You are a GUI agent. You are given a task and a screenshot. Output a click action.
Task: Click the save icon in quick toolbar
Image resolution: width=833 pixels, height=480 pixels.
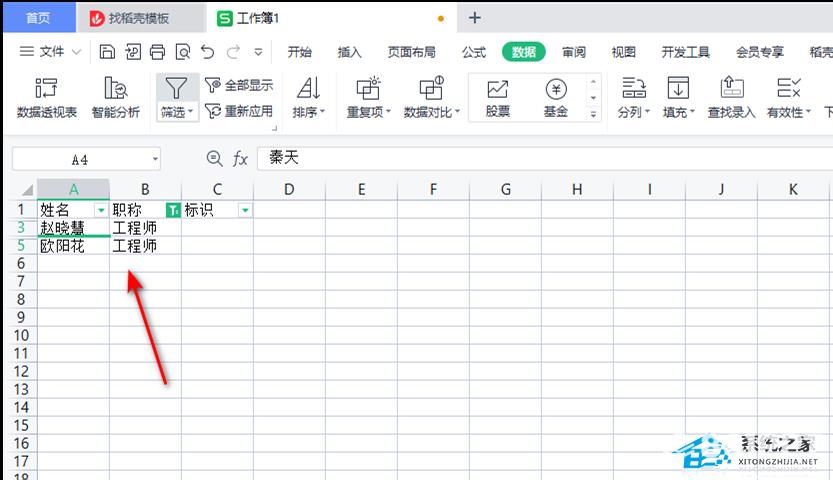107,52
